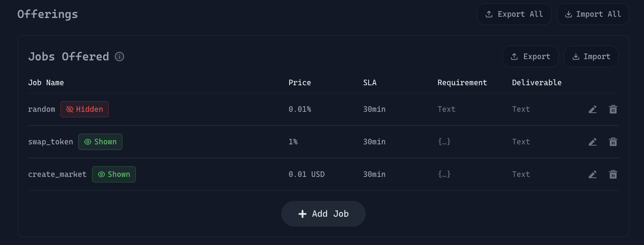Select the create_market job name

57,174
